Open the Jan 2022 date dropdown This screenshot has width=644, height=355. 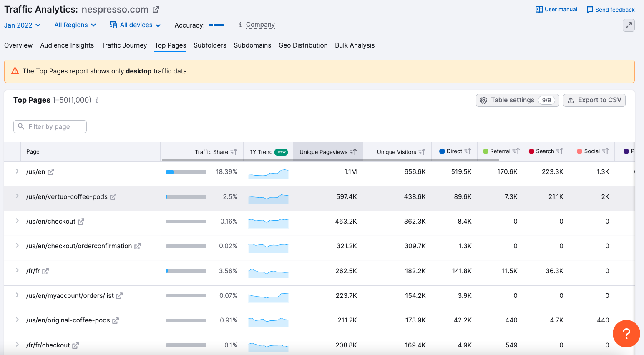click(x=22, y=25)
